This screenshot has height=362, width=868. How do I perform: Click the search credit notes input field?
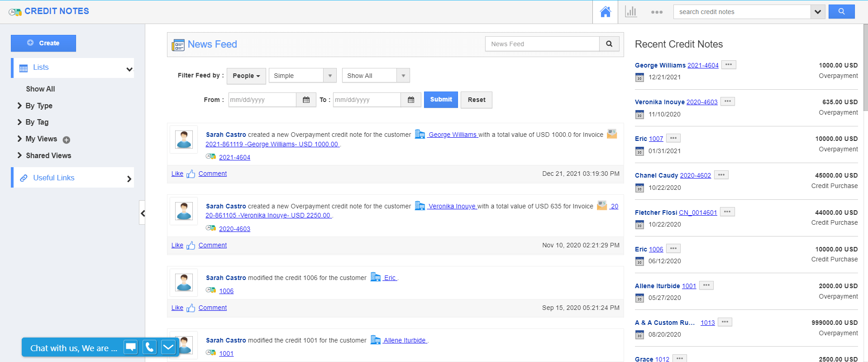742,12
